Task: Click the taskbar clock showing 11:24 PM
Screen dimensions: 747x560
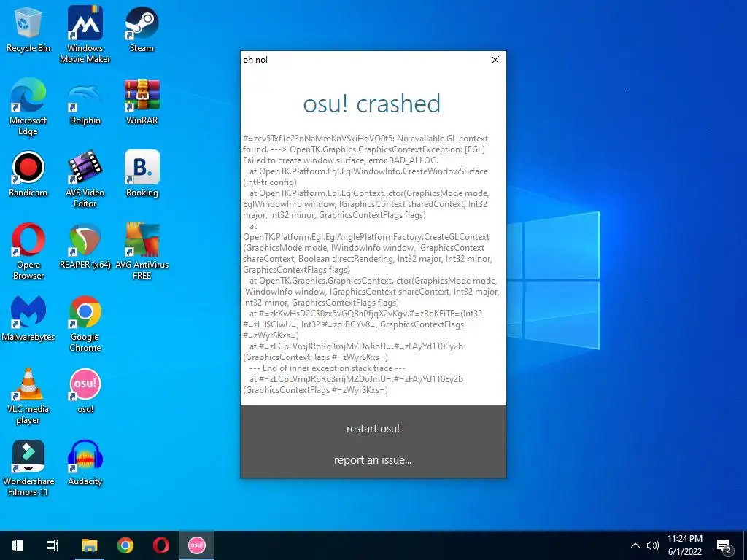Action: 684,545
